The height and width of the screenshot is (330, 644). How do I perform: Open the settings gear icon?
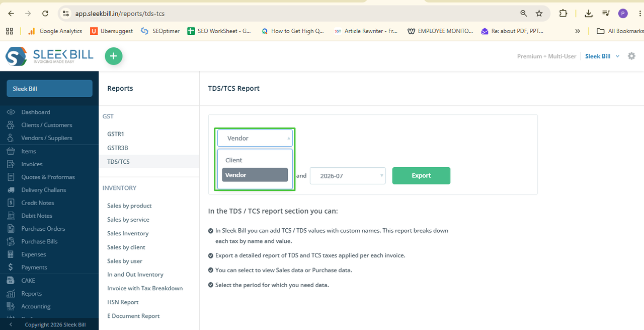click(631, 56)
